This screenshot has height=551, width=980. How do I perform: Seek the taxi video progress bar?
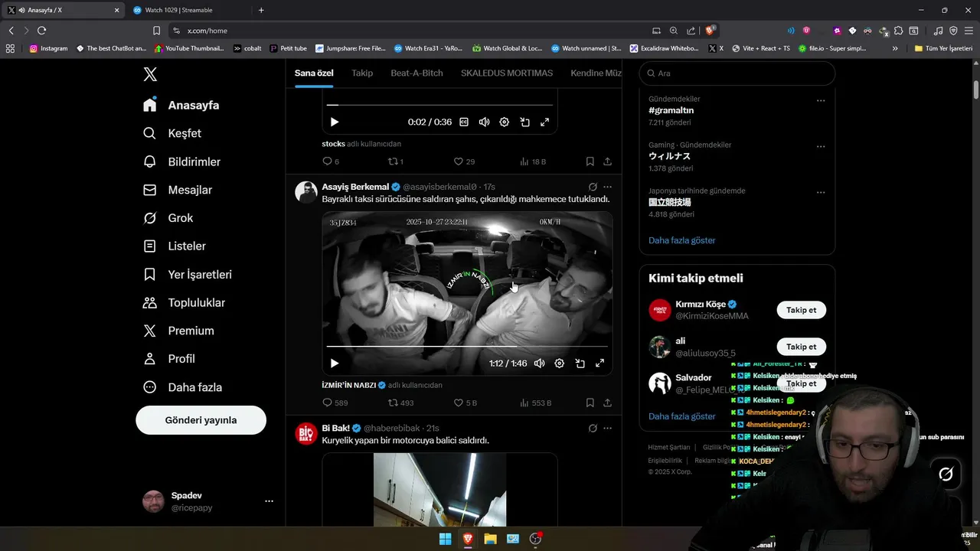pos(467,347)
